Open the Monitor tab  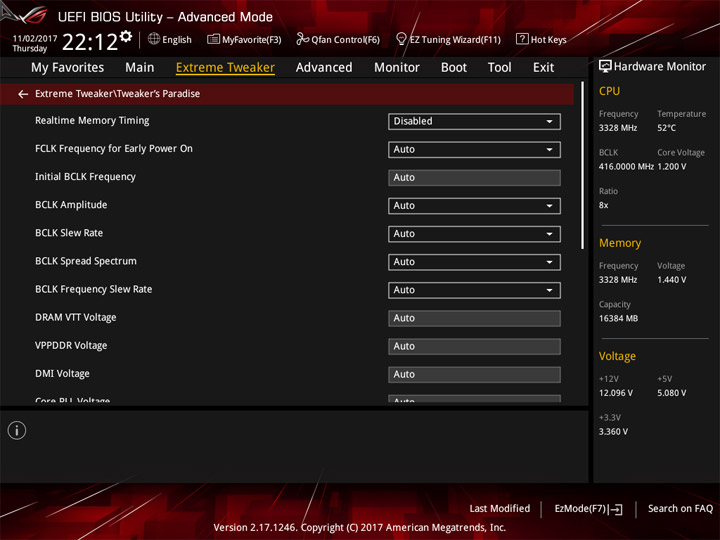(397, 68)
